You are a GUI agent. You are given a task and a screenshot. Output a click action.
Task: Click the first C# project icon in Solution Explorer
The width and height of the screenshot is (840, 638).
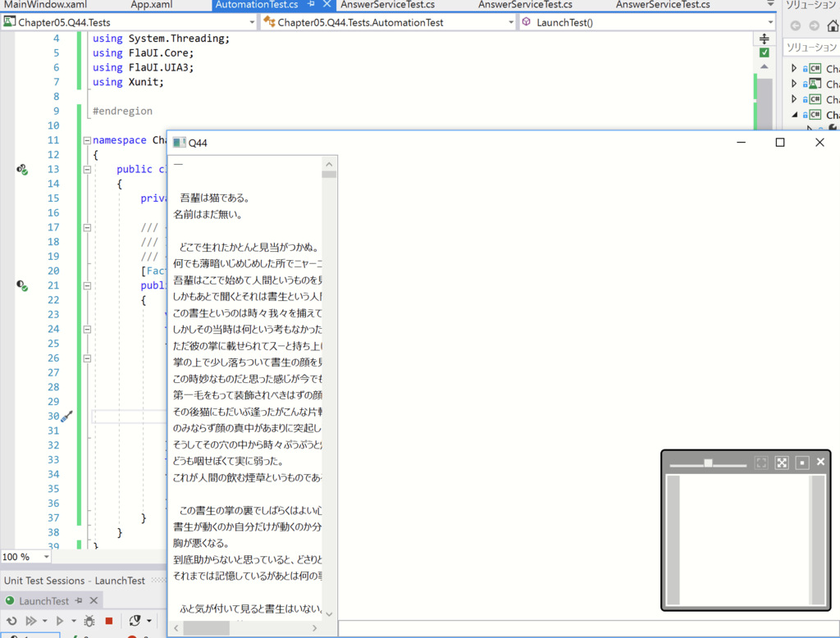pyautogui.click(x=815, y=68)
